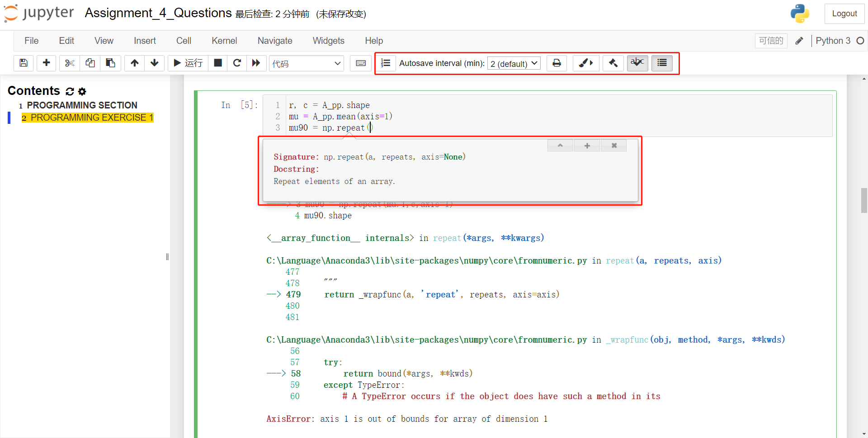868x438 pixels.
Task: Open the Widgets menu
Action: [329, 41]
